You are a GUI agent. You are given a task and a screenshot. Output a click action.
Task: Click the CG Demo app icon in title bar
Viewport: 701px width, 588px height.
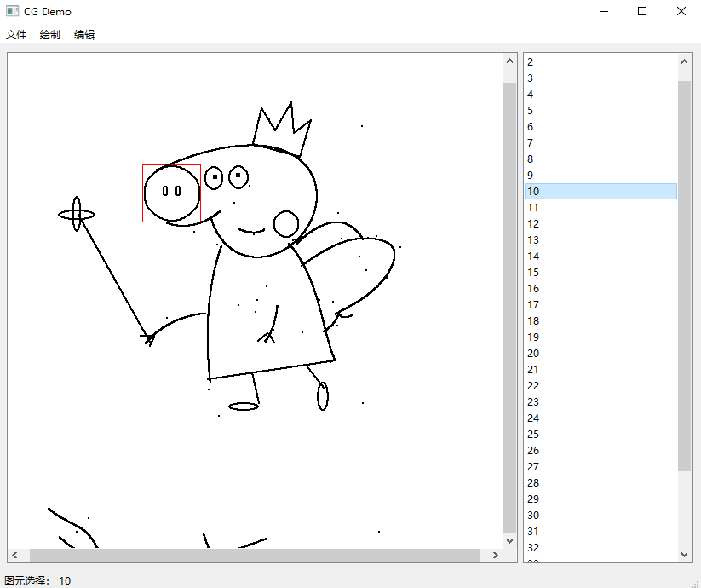click(x=12, y=11)
